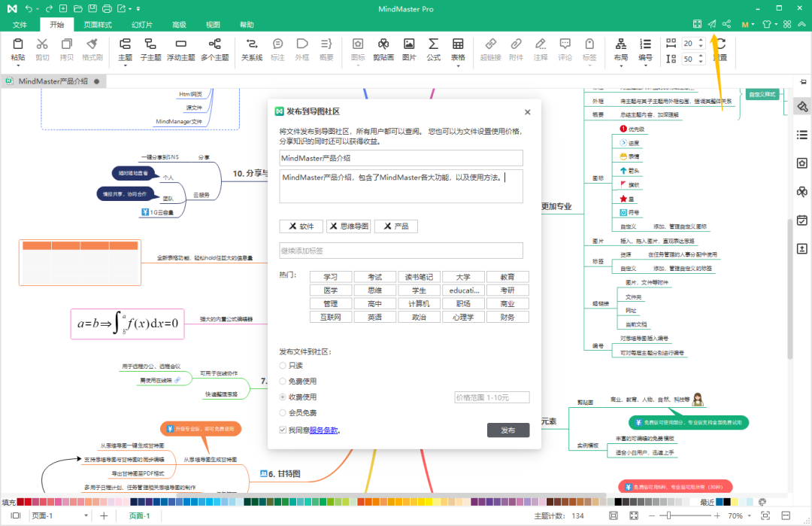
Task: Switch to the 页面样式 tab
Action: point(97,24)
